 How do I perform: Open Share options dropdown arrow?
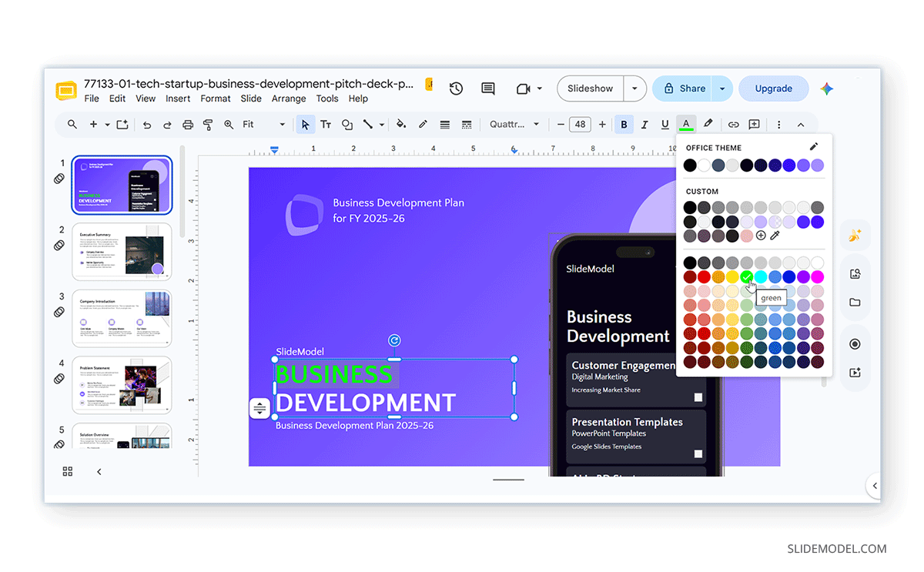pyautogui.click(x=722, y=89)
